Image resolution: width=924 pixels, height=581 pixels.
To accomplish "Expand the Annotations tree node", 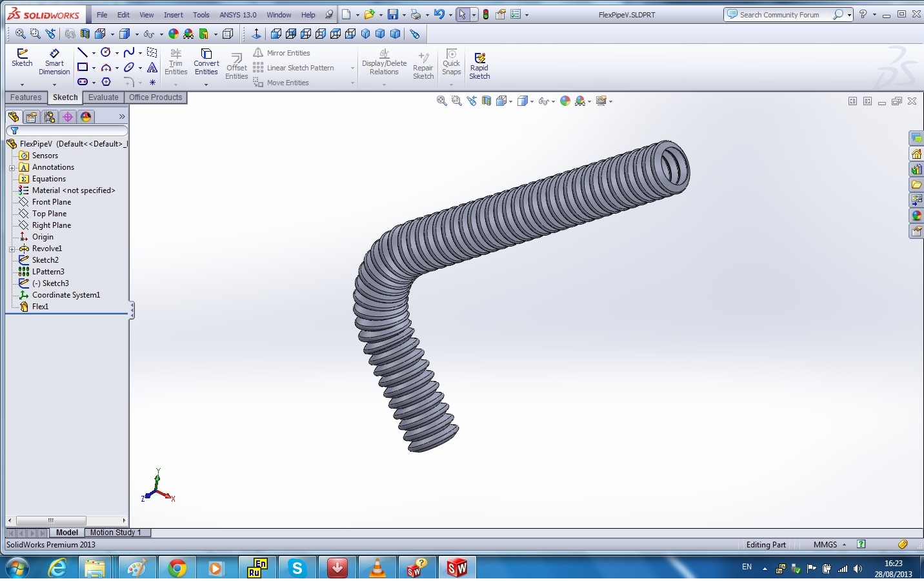I will [12, 167].
